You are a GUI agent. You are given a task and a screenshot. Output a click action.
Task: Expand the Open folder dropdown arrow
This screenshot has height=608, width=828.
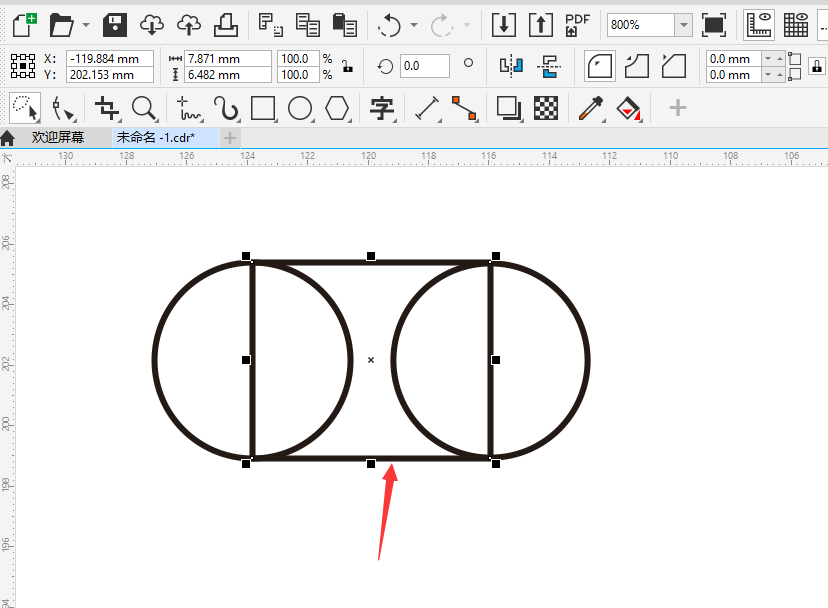86,24
